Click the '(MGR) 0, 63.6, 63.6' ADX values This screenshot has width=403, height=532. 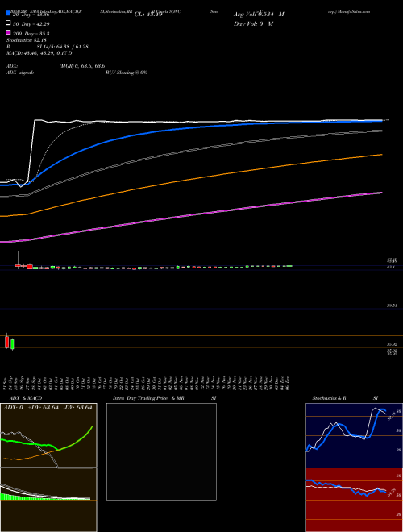(82, 66)
